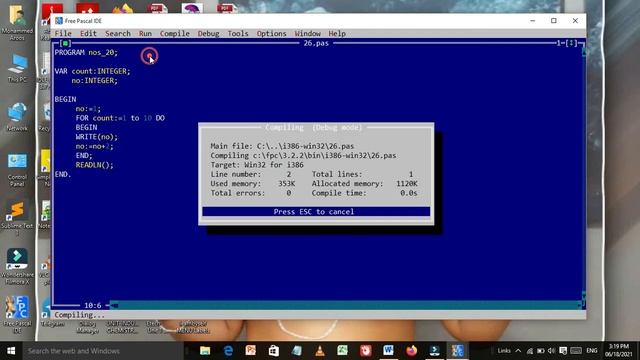Click the editor's horizontal scrollbar track
640x360 pixels.
point(347,305)
